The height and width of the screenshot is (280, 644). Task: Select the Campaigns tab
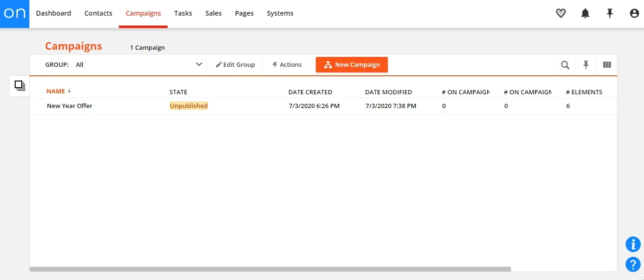(x=143, y=13)
